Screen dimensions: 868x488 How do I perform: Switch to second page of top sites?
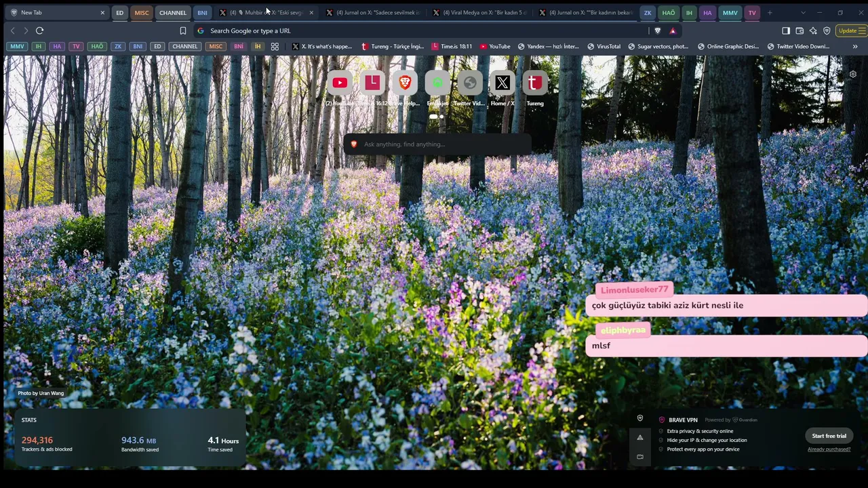click(441, 117)
